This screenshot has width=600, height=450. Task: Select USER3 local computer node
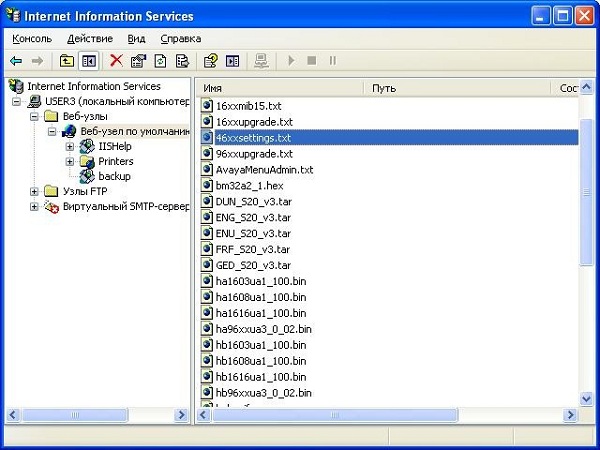(x=117, y=101)
